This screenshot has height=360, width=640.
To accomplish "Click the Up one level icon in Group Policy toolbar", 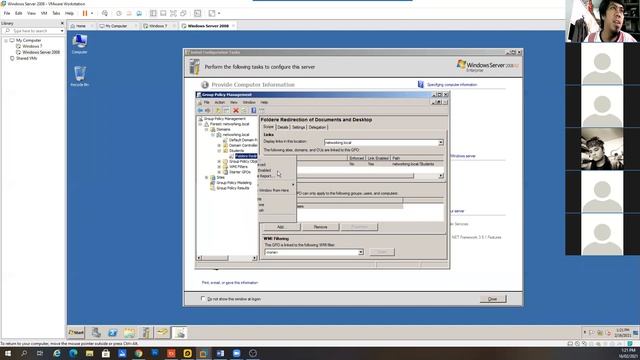I will (218, 110).
